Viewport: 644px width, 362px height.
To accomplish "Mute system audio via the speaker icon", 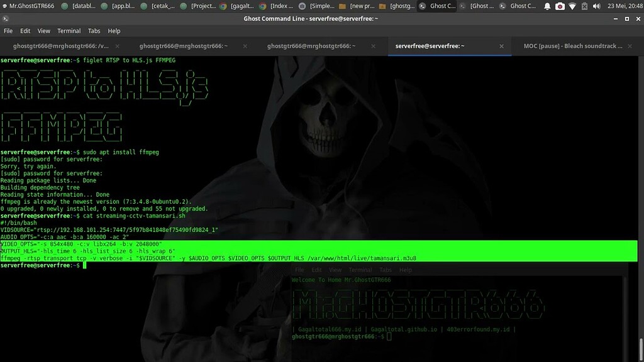I will pyautogui.click(x=596, y=6).
